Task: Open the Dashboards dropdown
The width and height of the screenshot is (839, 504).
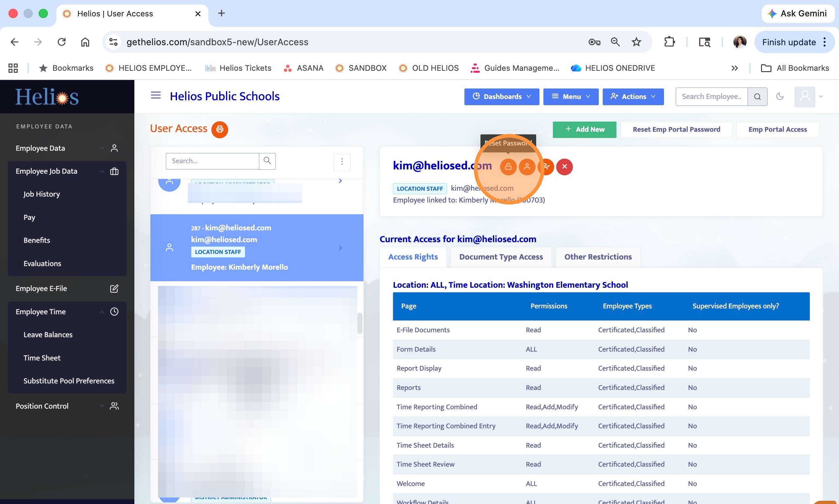Action: (x=502, y=97)
